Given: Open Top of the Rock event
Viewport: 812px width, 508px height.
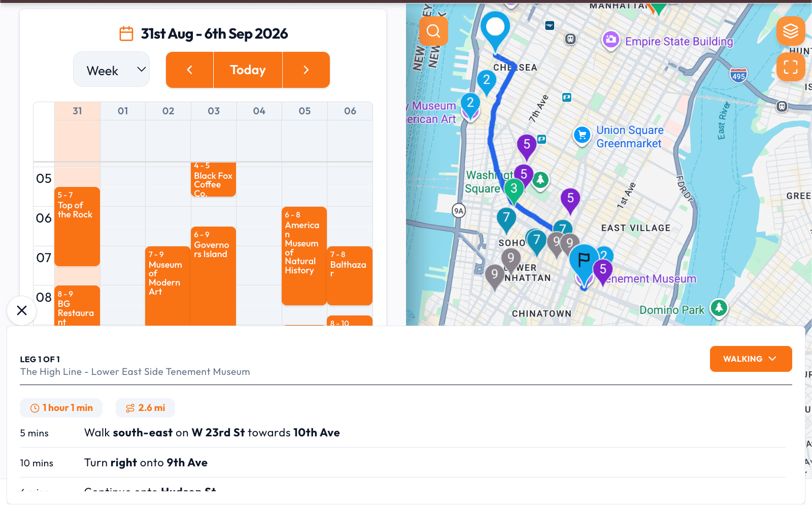Looking at the screenshot, I should tap(77, 227).
